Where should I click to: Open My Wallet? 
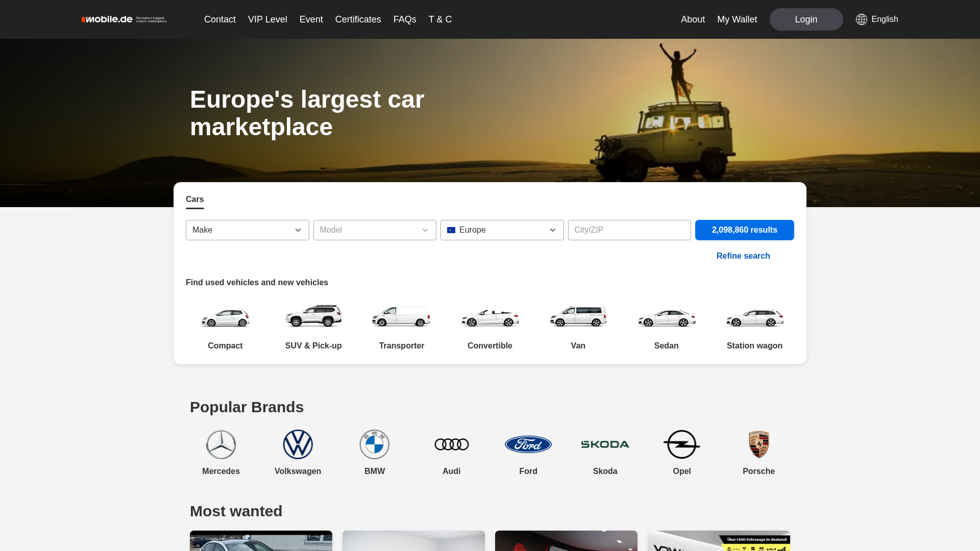(x=737, y=19)
